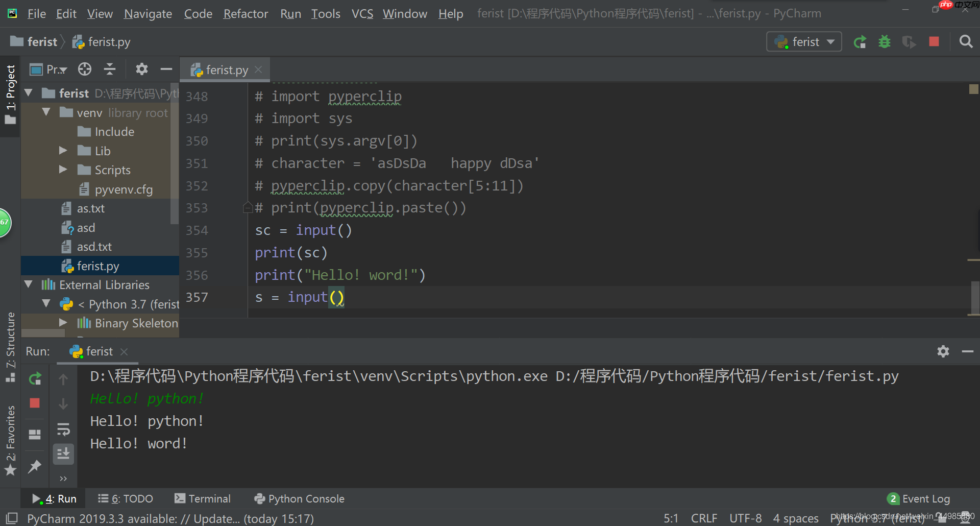Debug ferist with the bug icon
Image resolution: width=980 pixels, height=526 pixels.
pos(885,42)
